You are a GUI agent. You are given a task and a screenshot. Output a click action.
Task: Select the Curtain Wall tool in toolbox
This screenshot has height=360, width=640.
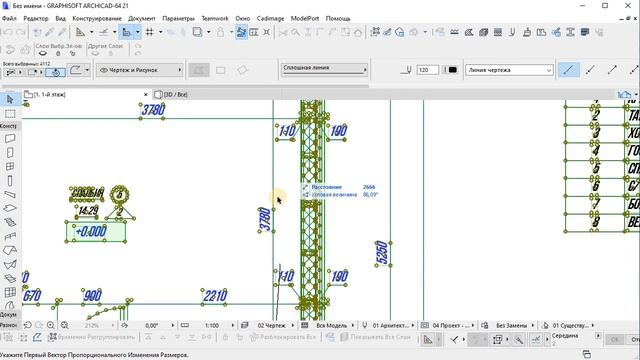point(10,292)
